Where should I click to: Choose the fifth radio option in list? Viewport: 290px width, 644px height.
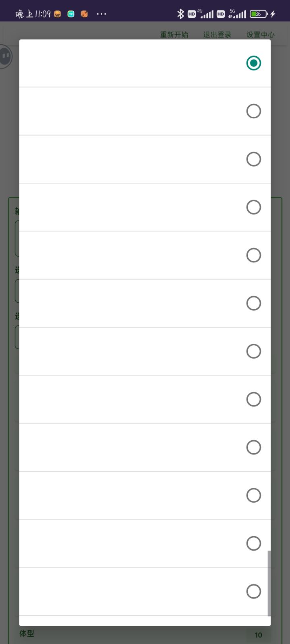point(253,255)
